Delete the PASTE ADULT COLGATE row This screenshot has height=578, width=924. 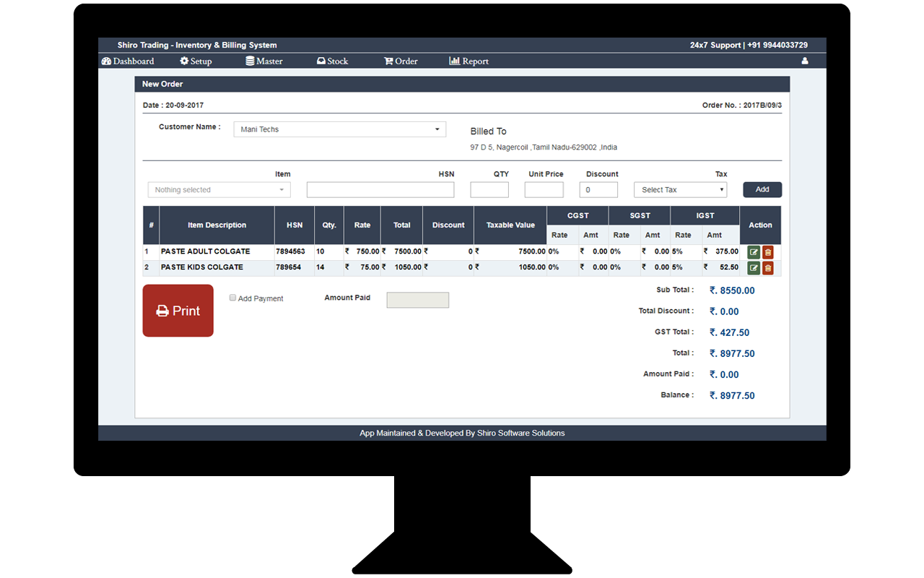[768, 252]
